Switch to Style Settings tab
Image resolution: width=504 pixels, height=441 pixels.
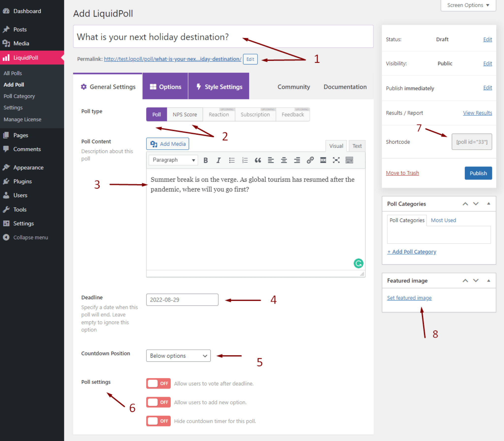219,87
